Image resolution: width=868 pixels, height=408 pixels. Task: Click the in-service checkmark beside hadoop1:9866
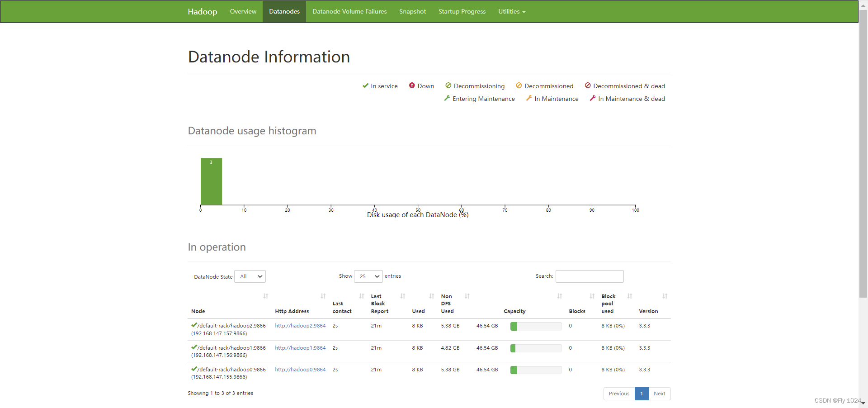point(194,347)
